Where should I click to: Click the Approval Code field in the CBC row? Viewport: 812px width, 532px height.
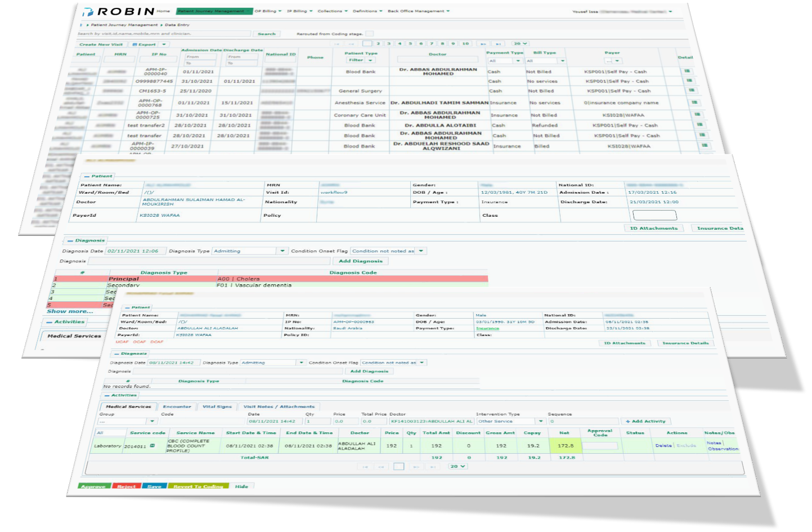pyautogui.click(x=600, y=446)
